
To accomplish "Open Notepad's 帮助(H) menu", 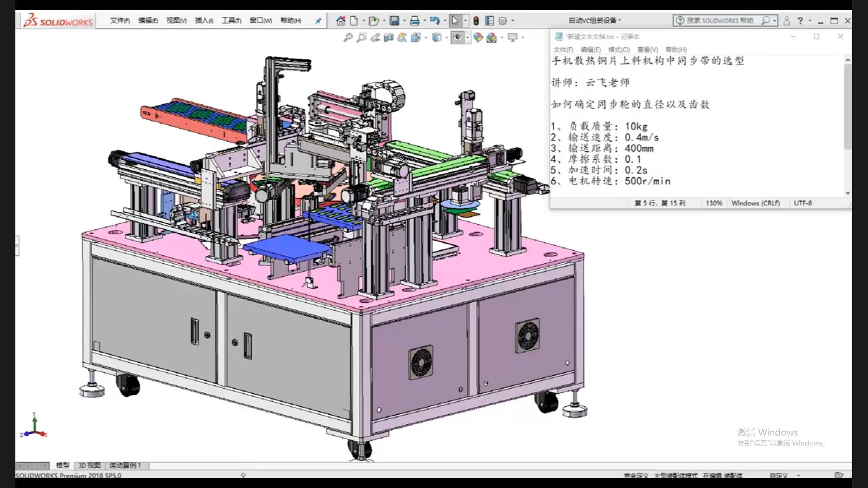I will (x=676, y=50).
